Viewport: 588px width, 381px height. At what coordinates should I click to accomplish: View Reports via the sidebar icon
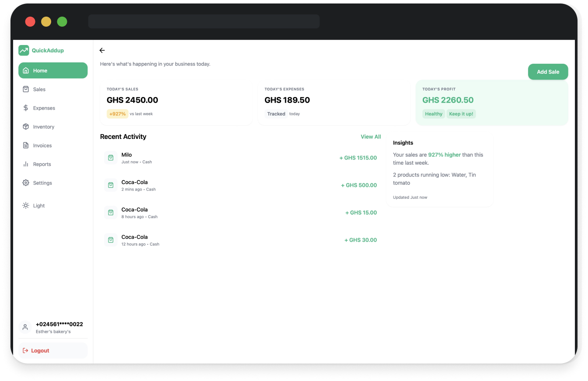[26, 164]
